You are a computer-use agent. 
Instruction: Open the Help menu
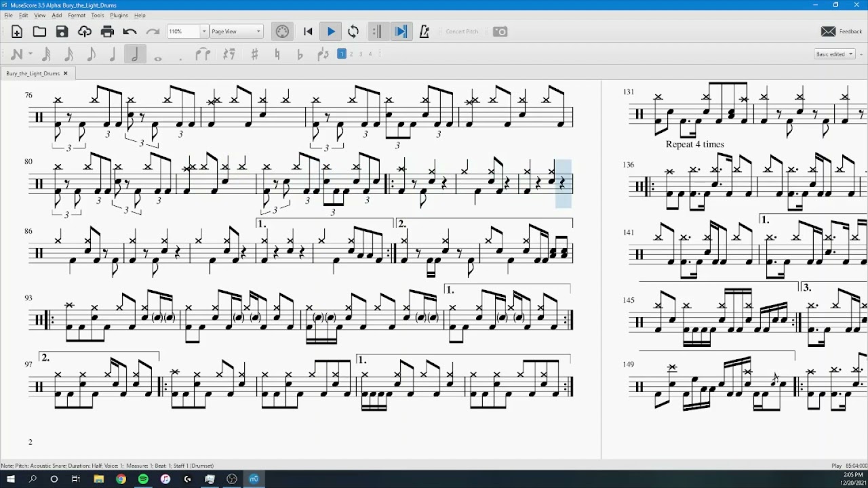140,15
